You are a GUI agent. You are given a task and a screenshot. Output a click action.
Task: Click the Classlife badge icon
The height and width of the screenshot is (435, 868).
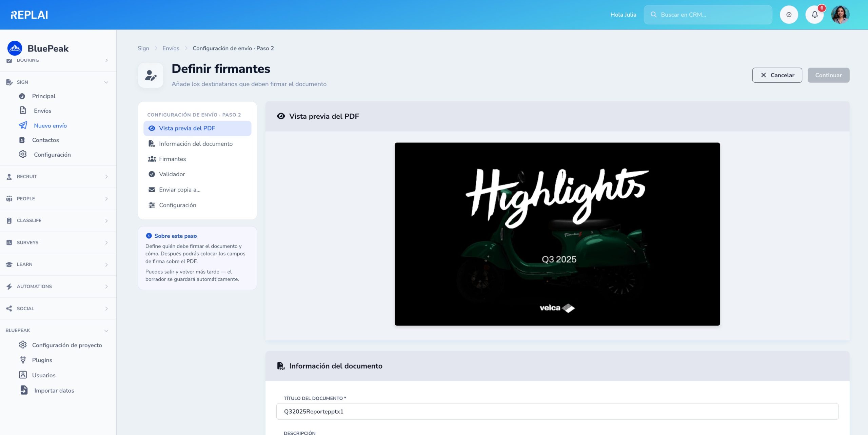(x=9, y=220)
